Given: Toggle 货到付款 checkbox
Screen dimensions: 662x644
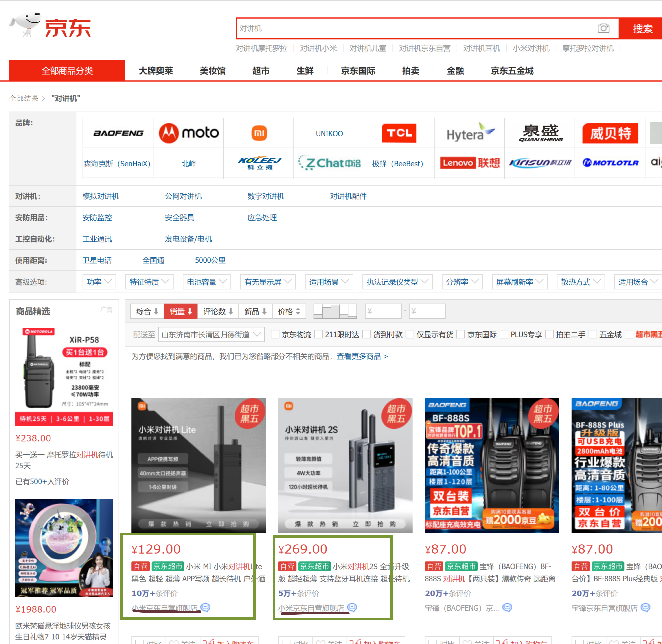Looking at the screenshot, I should point(366,334).
